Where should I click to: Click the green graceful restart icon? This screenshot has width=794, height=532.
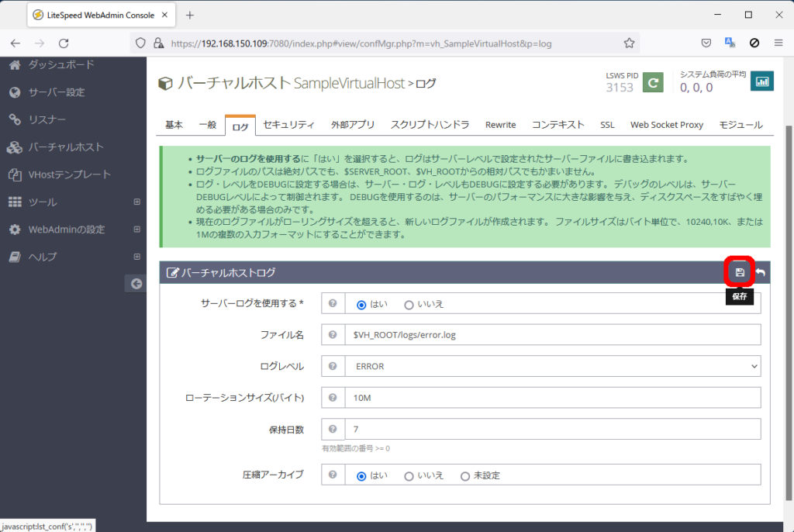654,81
